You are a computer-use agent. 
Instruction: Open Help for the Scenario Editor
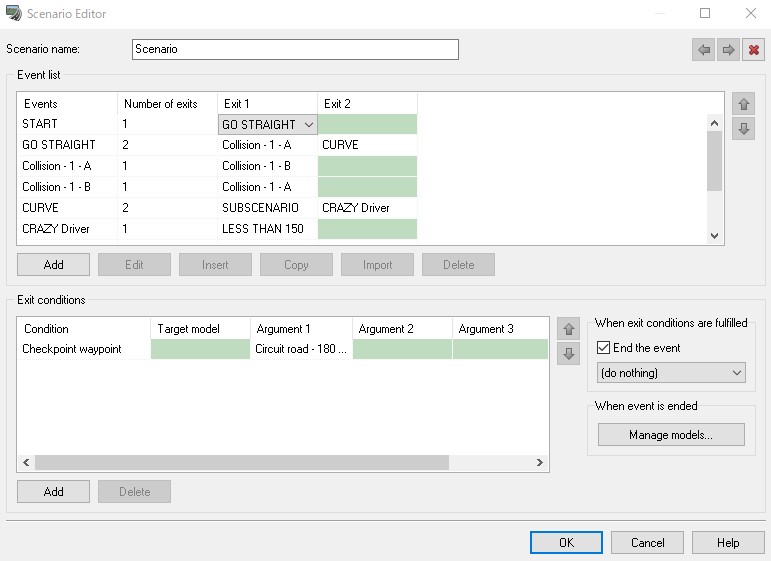tap(728, 542)
